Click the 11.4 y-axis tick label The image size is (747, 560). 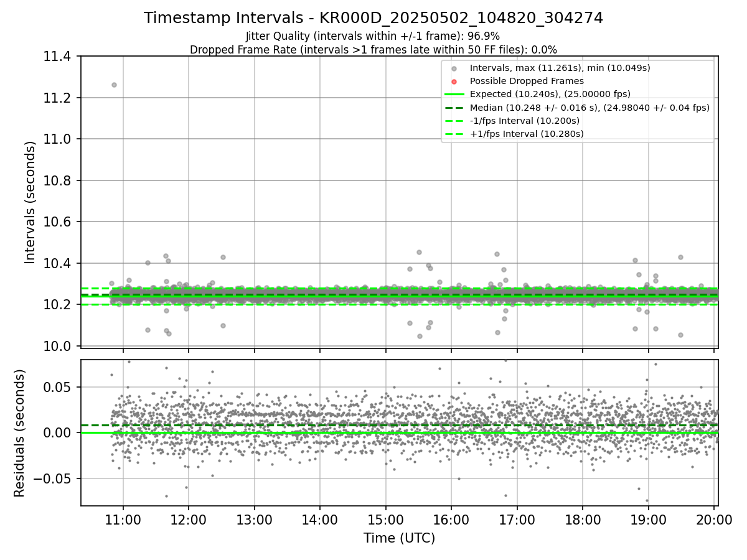tap(57, 57)
